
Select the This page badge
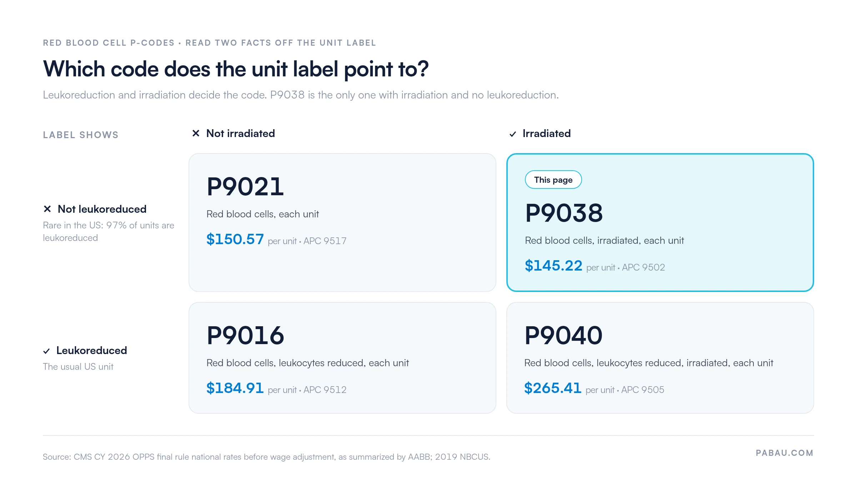pyautogui.click(x=553, y=180)
